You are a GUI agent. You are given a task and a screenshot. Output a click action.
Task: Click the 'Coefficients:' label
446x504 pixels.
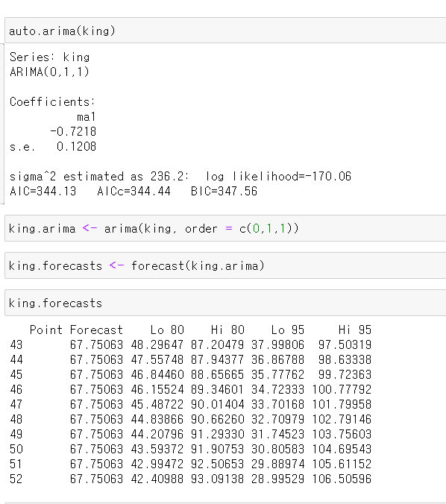[52, 101]
